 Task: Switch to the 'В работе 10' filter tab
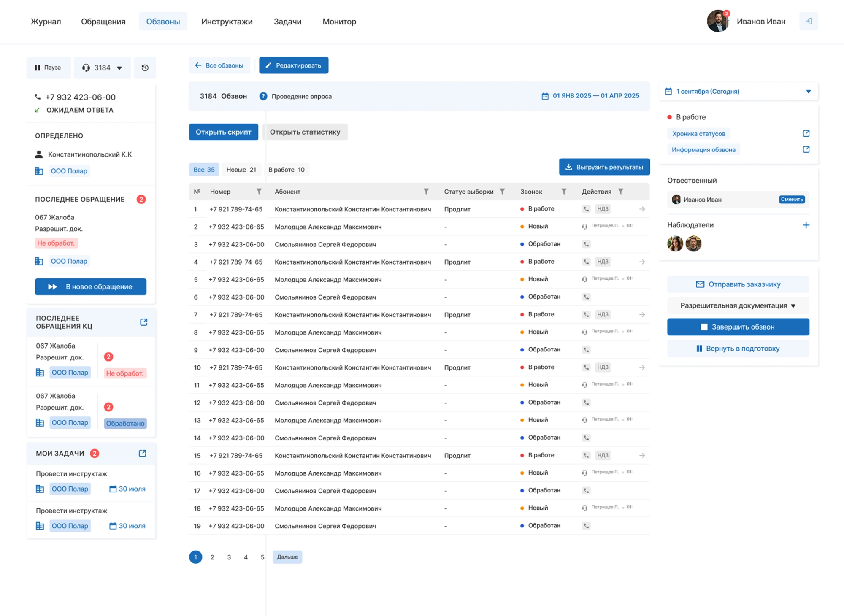(x=287, y=169)
